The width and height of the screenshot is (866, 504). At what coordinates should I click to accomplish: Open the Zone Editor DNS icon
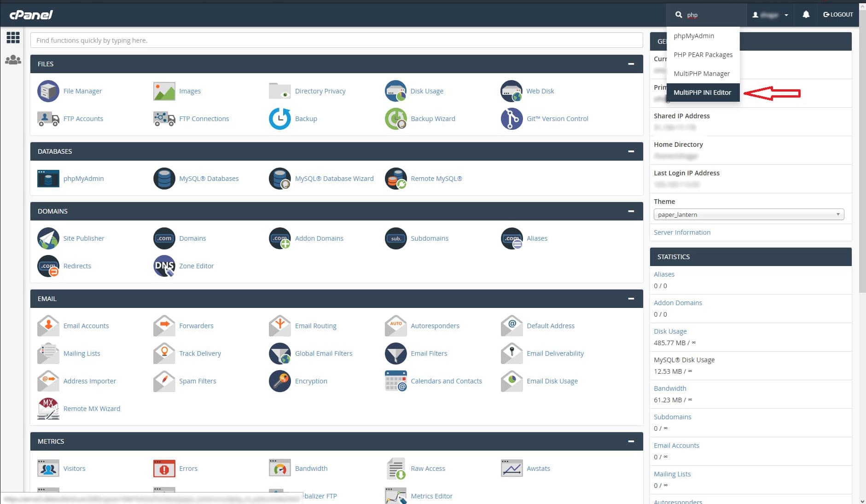pyautogui.click(x=164, y=266)
